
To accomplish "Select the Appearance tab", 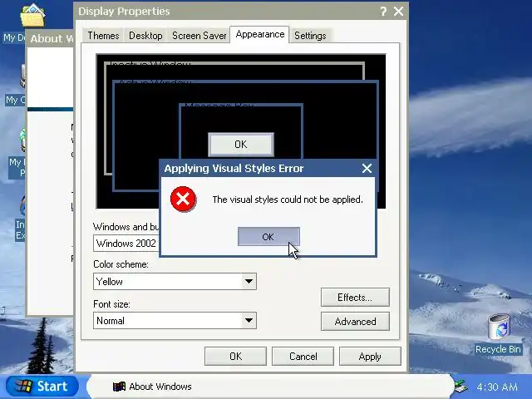I will point(260,34).
